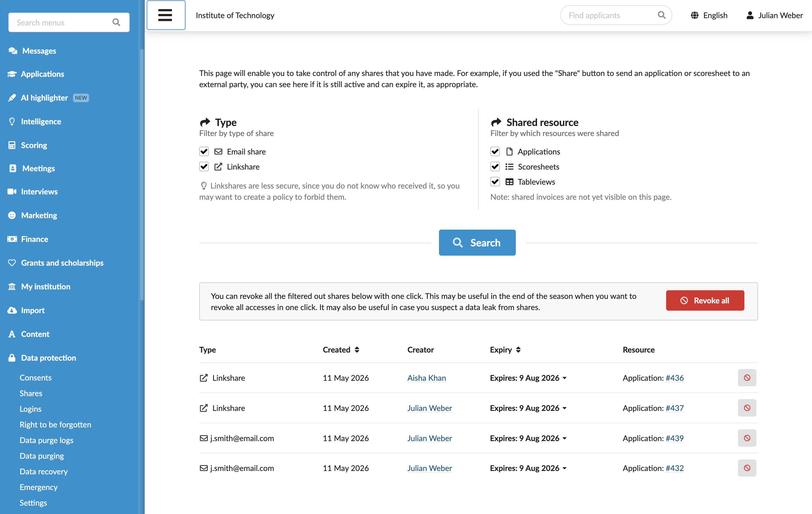Revoke the share for Application #439
Screen dimensions: 812x514
tap(747, 438)
